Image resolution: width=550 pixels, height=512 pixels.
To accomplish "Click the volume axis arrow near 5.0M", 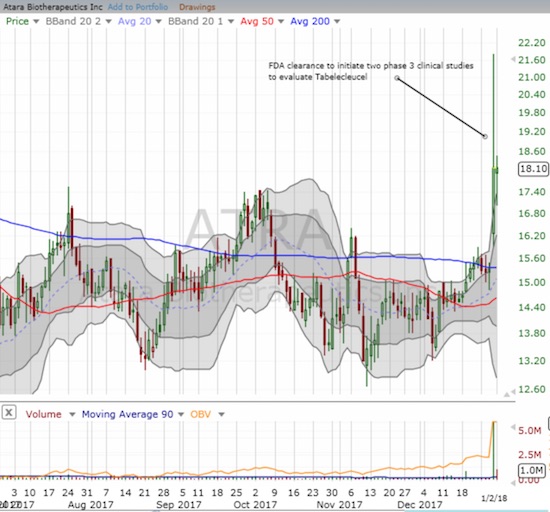I will click(513, 427).
